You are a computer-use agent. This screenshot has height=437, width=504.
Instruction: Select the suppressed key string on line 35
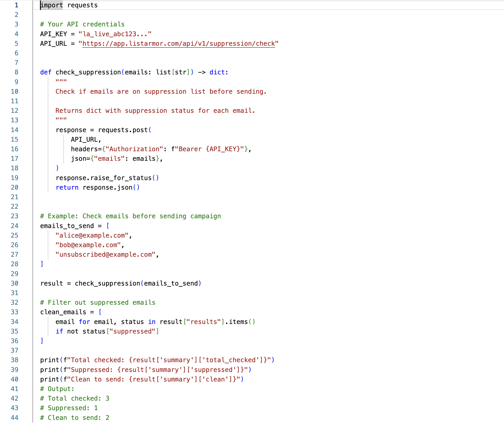[x=133, y=331]
